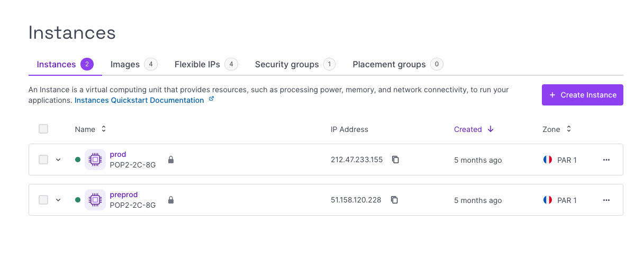644x256 pixels.
Task: Select all instances with the header checkbox
Action: [x=43, y=129]
